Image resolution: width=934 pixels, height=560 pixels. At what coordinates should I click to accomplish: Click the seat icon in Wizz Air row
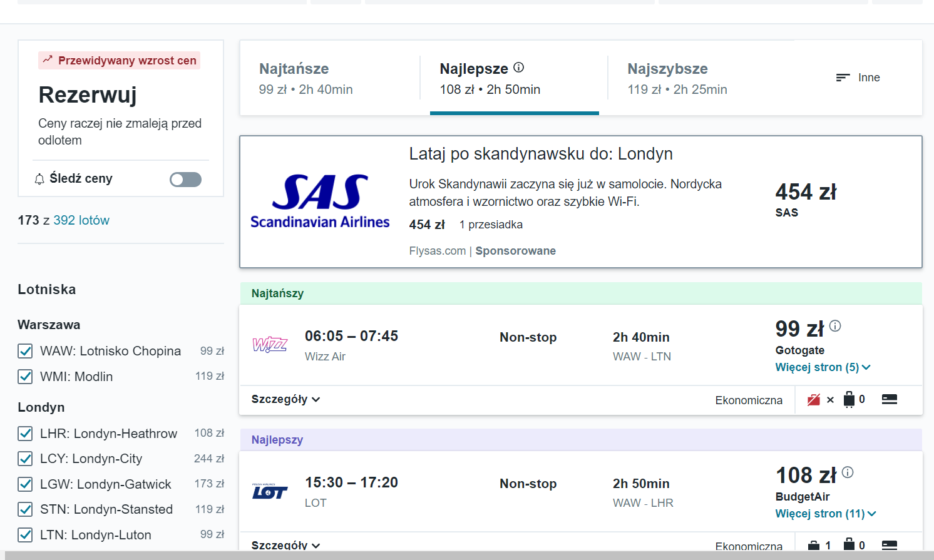click(x=890, y=399)
